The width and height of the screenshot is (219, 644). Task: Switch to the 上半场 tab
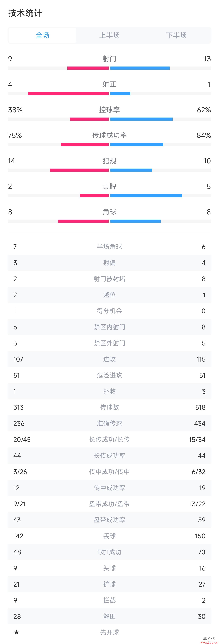109,35
